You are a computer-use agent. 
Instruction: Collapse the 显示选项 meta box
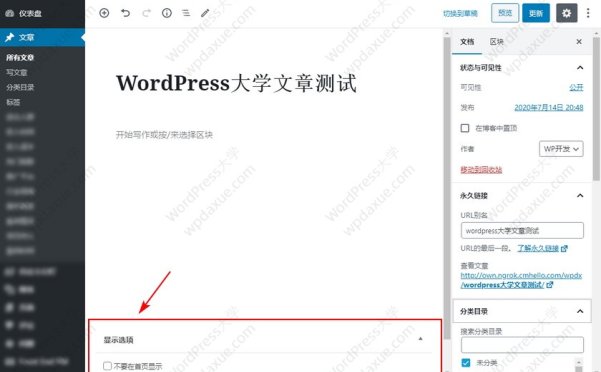(420, 339)
